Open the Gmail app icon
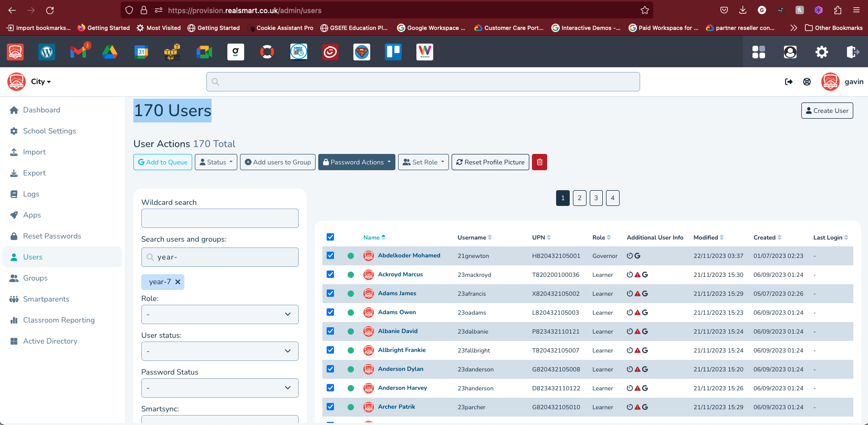The width and height of the screenshot is (868, 425). 78,51
